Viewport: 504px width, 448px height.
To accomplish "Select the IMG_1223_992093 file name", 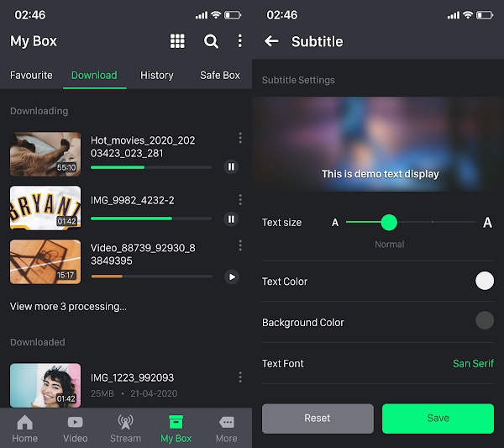I will 132,377.
